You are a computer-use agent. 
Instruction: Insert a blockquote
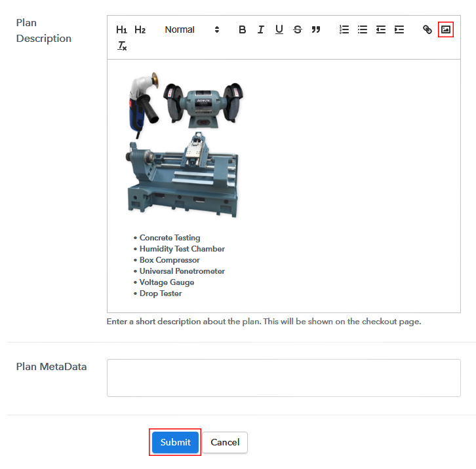click(316, 29)
